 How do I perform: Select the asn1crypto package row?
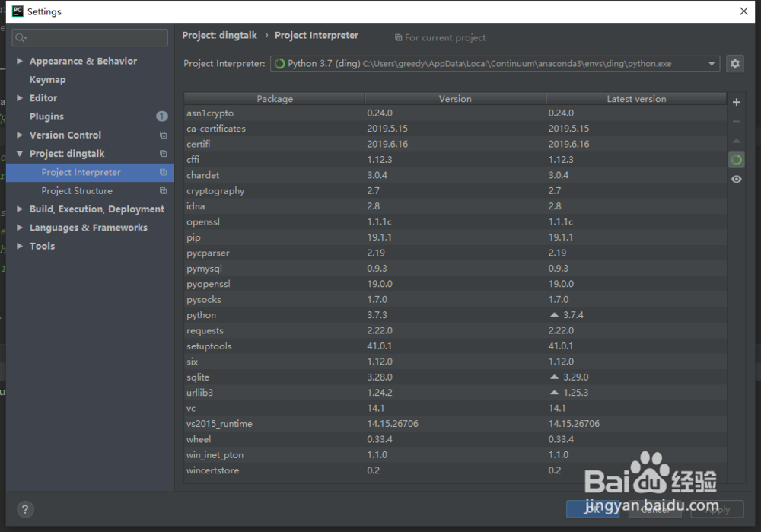455,113
